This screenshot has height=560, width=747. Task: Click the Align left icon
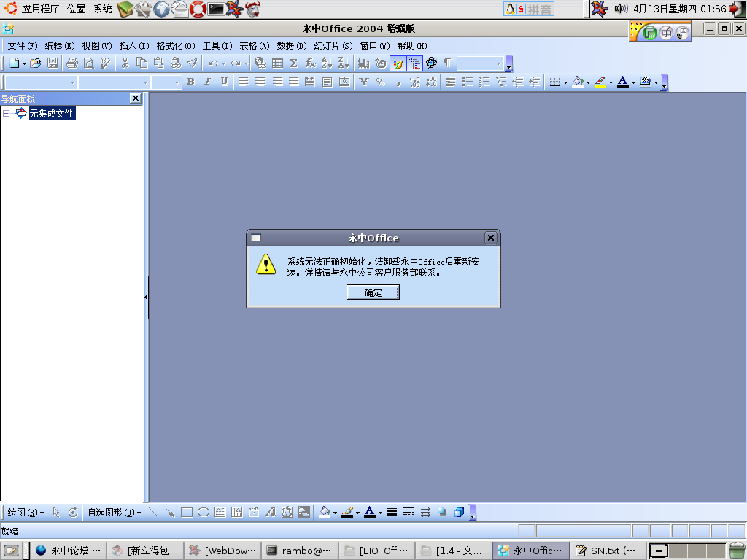(244, 82)
